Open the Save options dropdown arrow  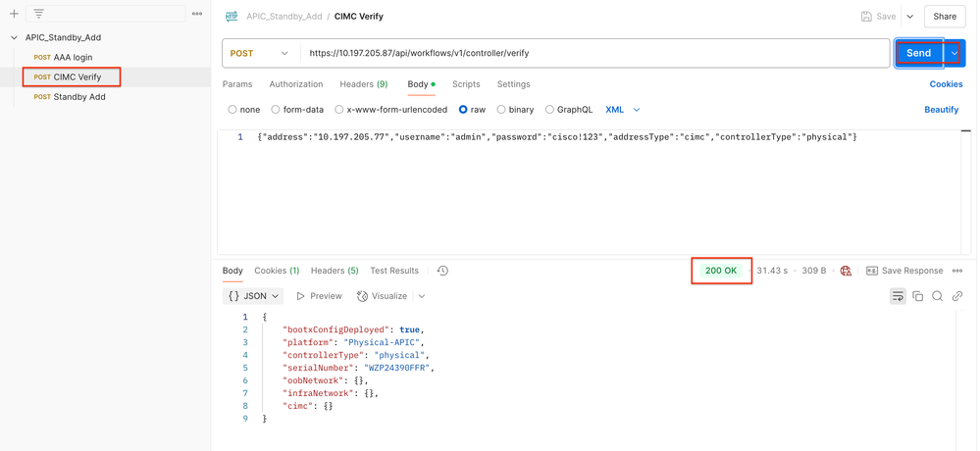(x=910, y=17)
